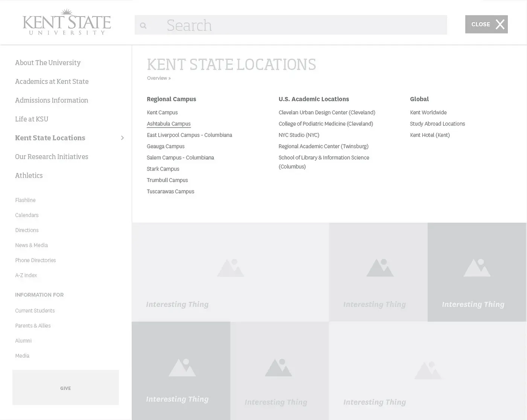Open wide Interesting Thing tile in first row

(x=230, y=272)
